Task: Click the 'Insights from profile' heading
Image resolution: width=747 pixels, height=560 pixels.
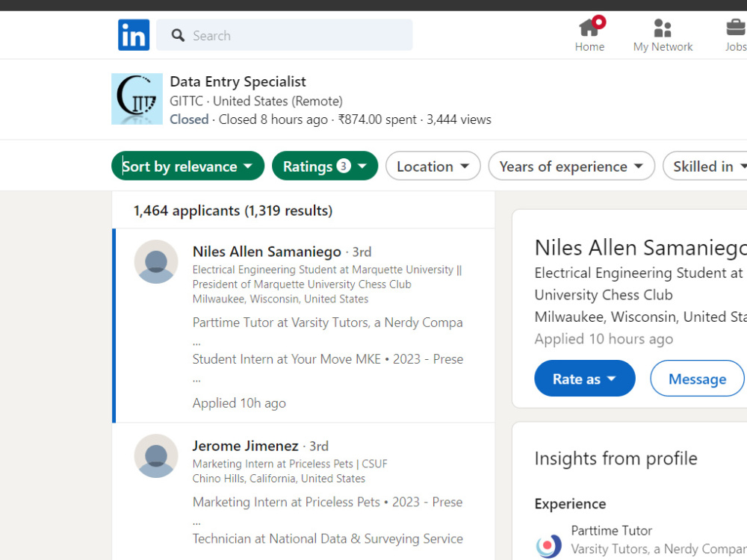Action: (616, 458)
